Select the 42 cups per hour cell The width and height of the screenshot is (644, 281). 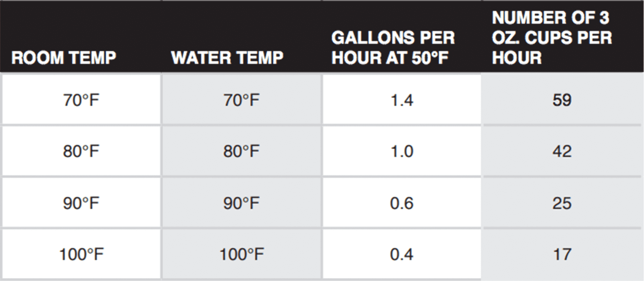point(562,151)
